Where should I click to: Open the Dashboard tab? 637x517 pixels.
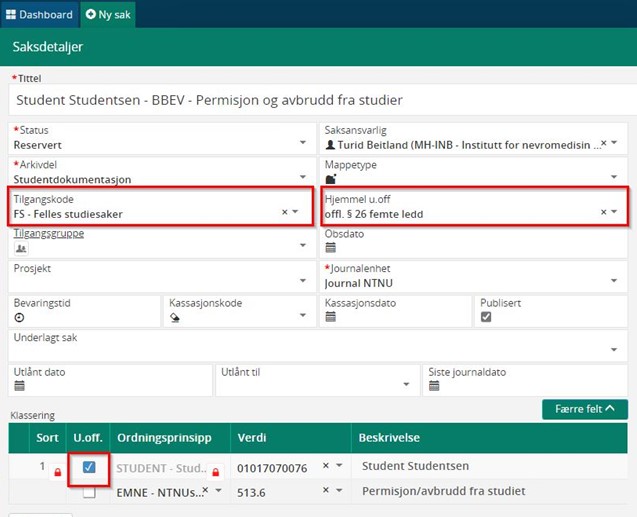point(39,15)
